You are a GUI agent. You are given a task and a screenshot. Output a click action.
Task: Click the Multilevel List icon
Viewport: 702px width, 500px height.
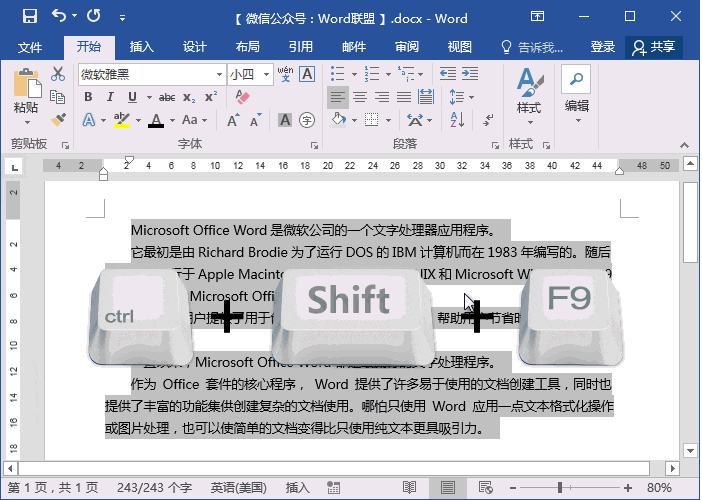point(406,74)
